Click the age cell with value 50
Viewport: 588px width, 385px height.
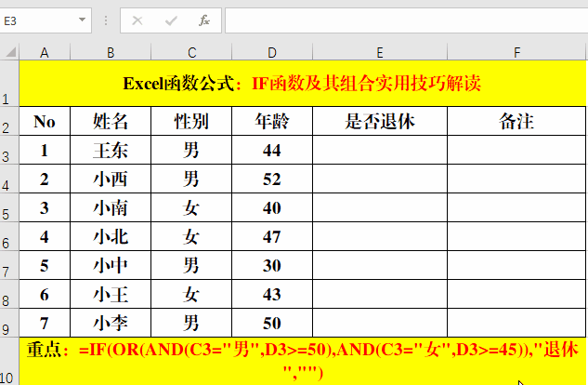coord(272,323)
